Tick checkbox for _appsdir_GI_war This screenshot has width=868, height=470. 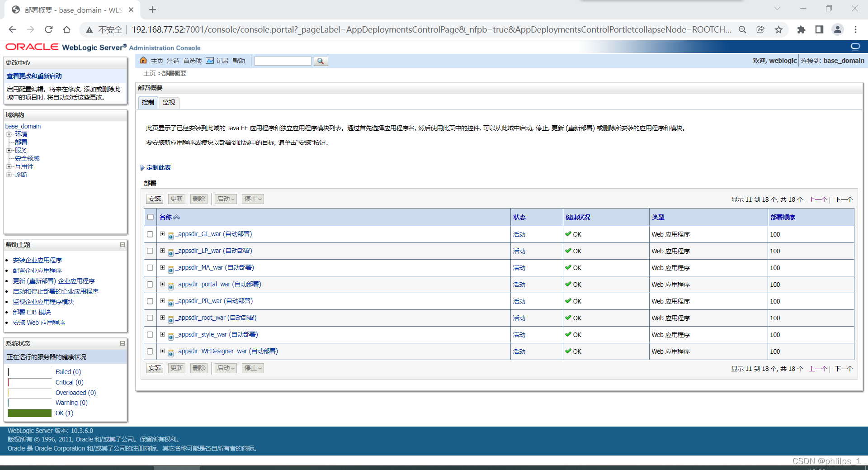tap(150, 234)
